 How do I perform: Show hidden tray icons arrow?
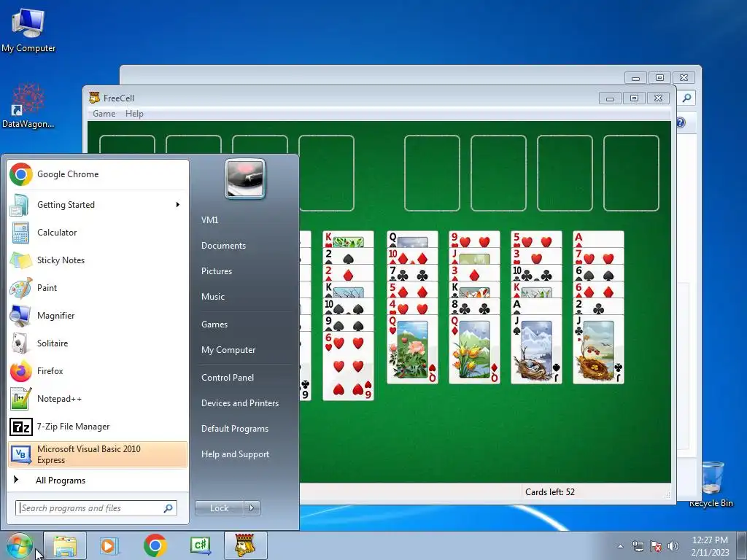pos(620,546)
